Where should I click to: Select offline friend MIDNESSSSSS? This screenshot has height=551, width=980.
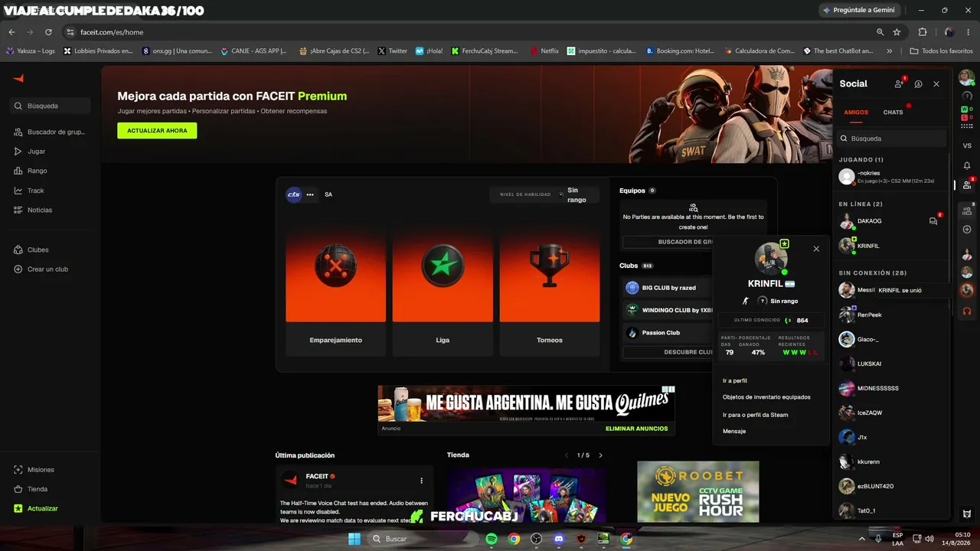point(892,388)
